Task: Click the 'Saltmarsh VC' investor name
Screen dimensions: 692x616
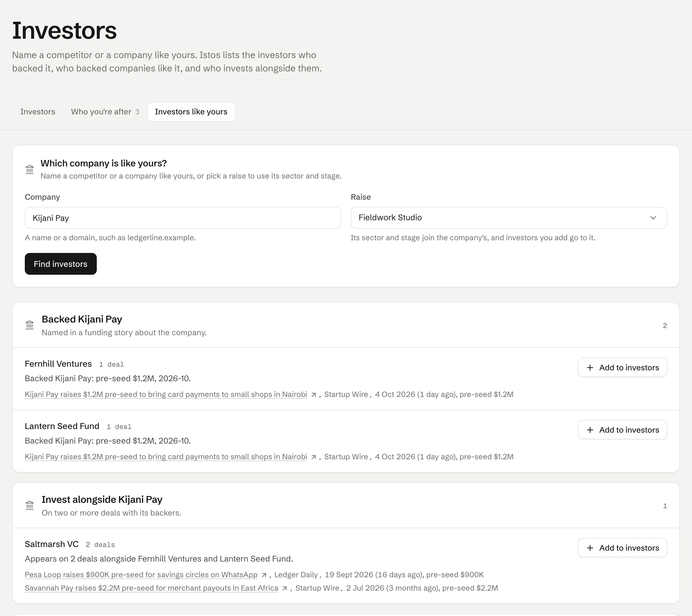Action: point(51,544)
